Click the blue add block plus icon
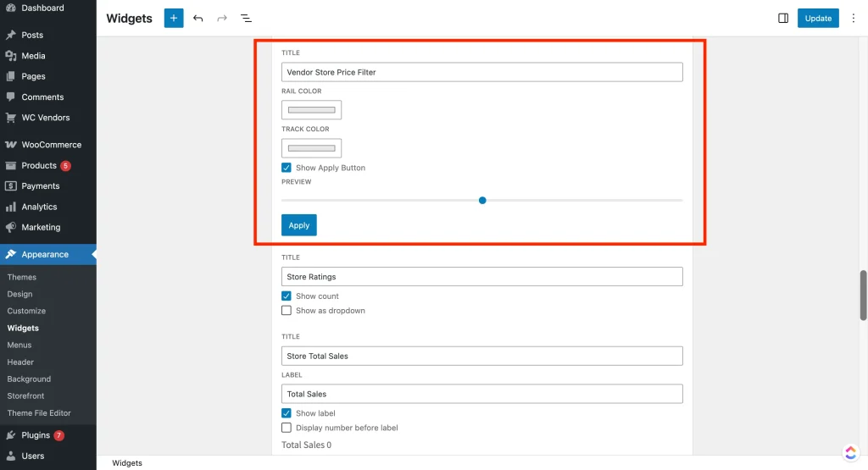The width and height of the screenshot is (868, 470). pyautogui.click(x=174, y=18)
